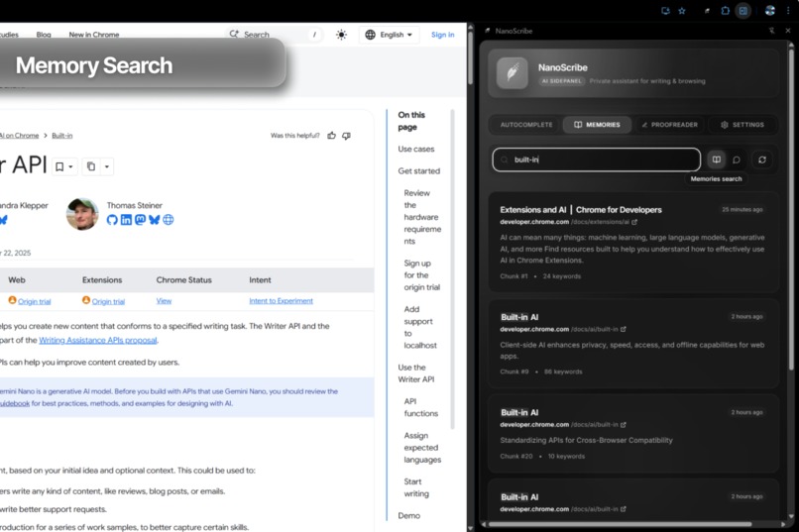Expand the bookmark dropdown arrow

point(70,167)
